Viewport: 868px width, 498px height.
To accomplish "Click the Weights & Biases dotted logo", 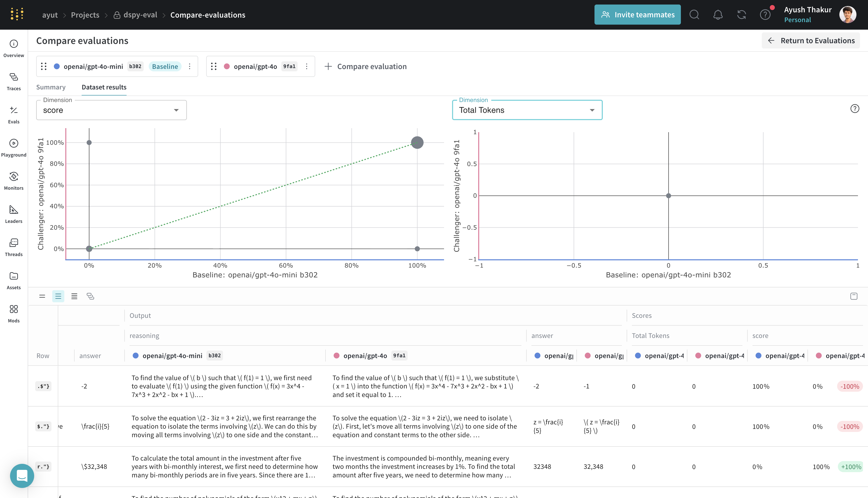I will (x=17, y=14).
